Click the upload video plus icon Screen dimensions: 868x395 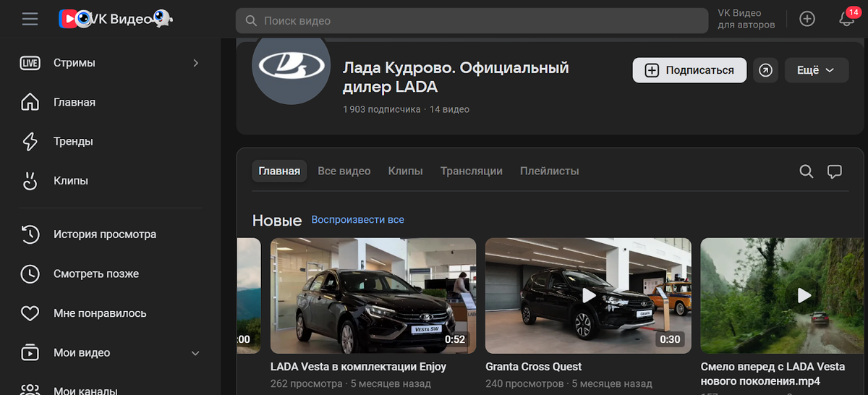(x=807, y=20)
